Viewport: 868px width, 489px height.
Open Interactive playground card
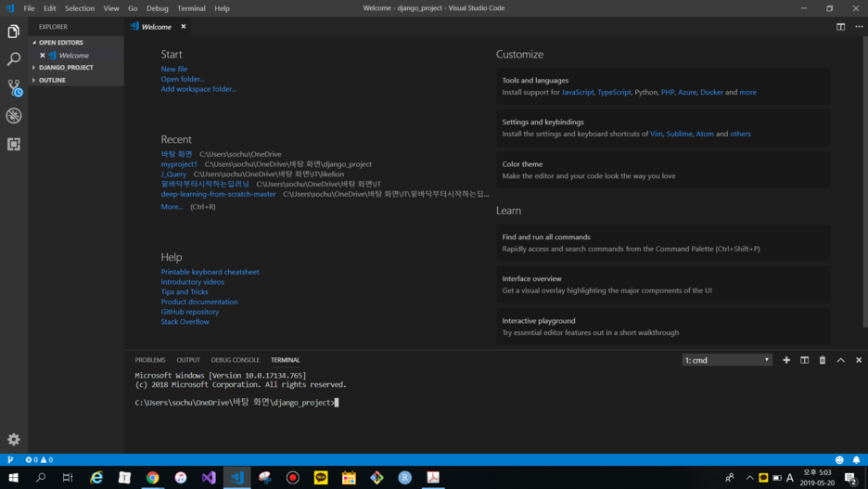tap(663, 327)
